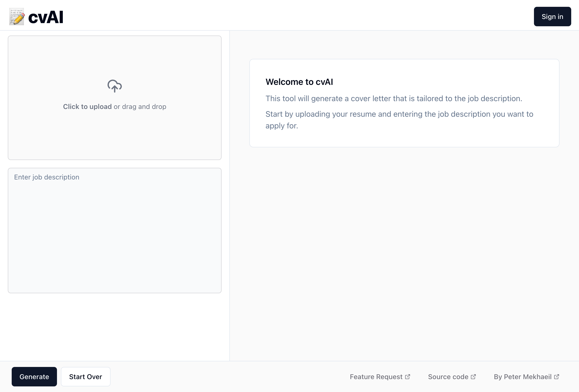Click the cvAI pencil logo icon
Screen dimensions: 579x392
click(x=17, y=17)
